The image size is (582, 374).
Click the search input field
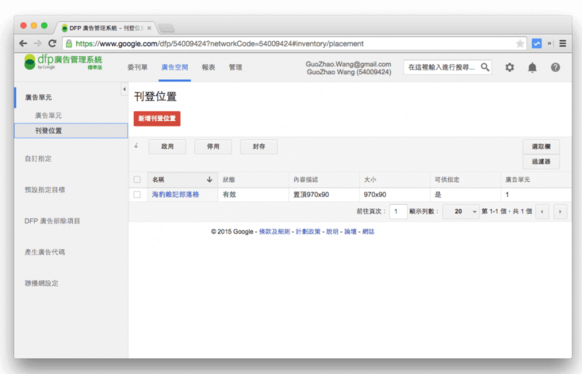(x=442, y=67)
